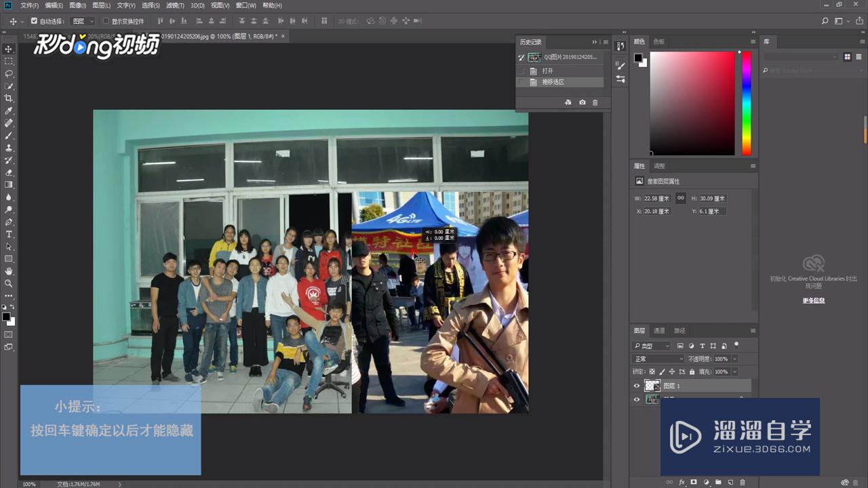
Task: Select the Brush tool
Action: click(9, 136)
